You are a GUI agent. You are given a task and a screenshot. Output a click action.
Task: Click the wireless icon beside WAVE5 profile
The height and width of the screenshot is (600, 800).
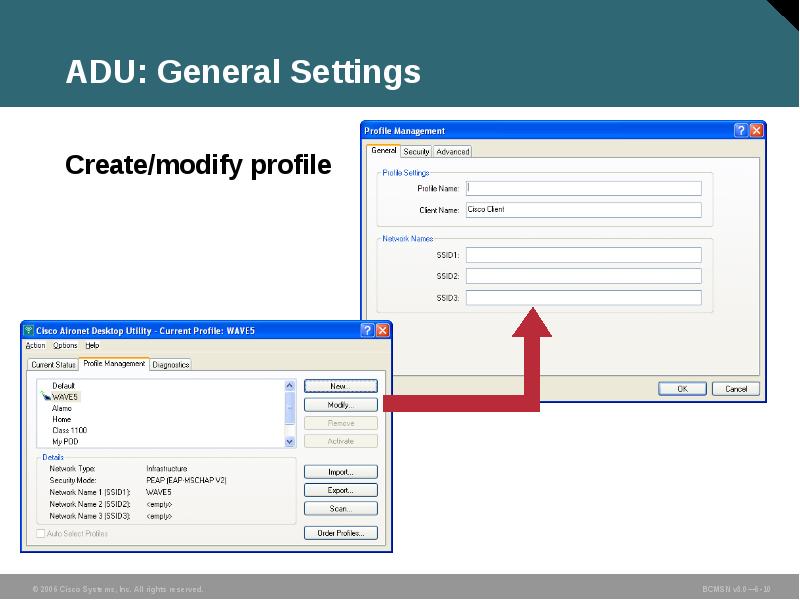coord(44,396)
